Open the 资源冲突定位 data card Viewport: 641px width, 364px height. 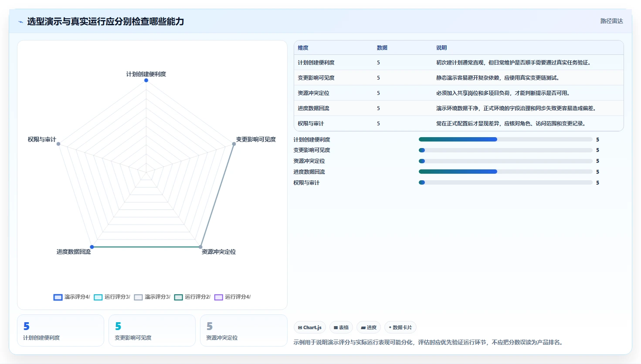[x=244, y=330]
